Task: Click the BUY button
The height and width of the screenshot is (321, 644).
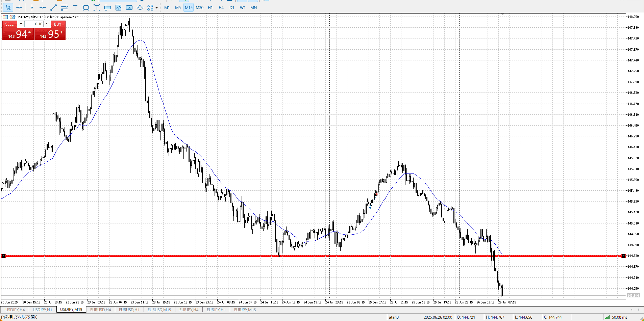Action: pyautogui.click(x=58, y=24)
